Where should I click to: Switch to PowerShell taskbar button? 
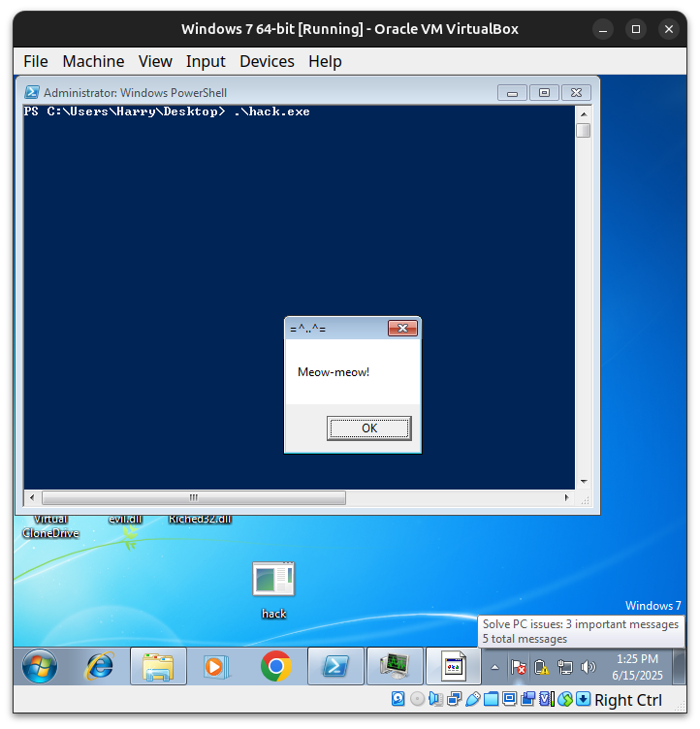(335, 666)
